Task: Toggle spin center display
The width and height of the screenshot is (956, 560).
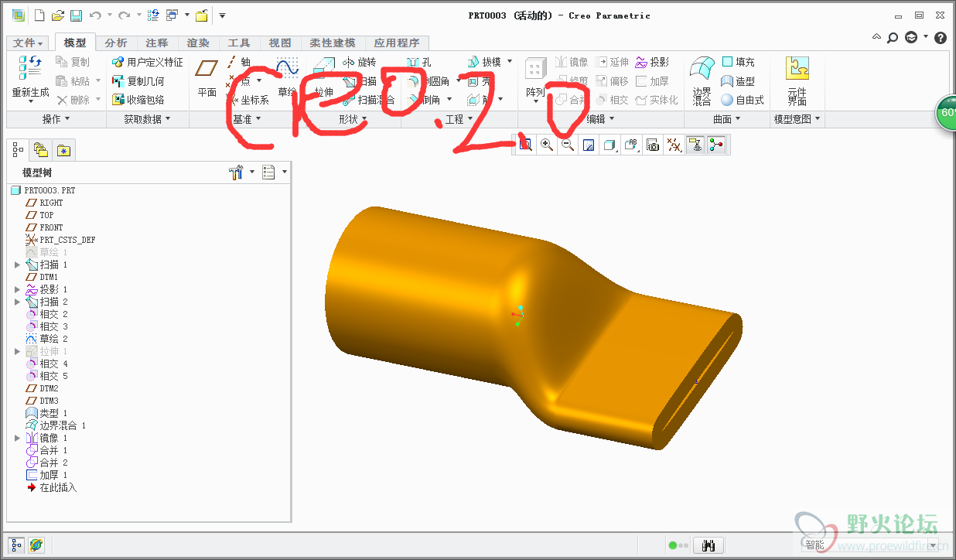Action: (x=716, y=145)
